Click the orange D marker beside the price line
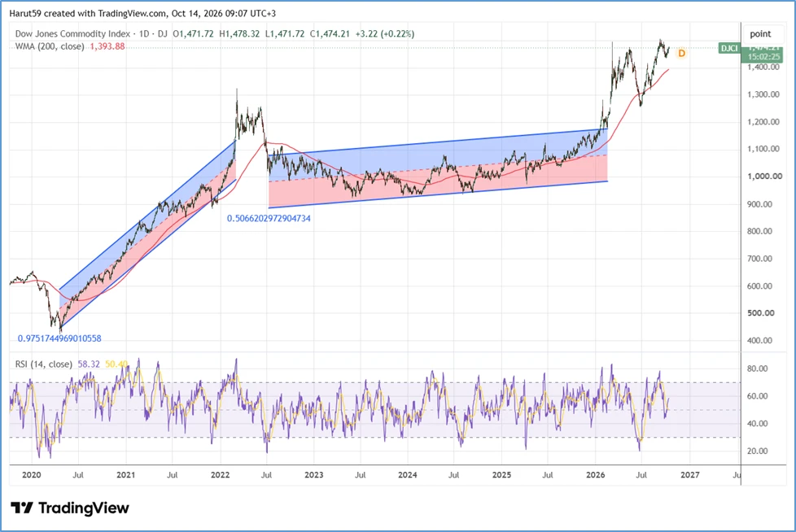The height and width of the screenshot is (532, 796). 681,53
